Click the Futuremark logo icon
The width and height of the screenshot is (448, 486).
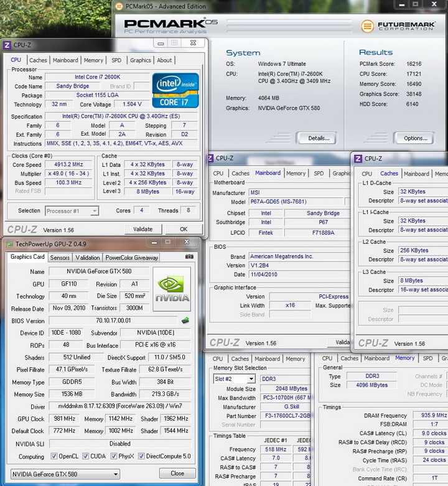(367, 26)
